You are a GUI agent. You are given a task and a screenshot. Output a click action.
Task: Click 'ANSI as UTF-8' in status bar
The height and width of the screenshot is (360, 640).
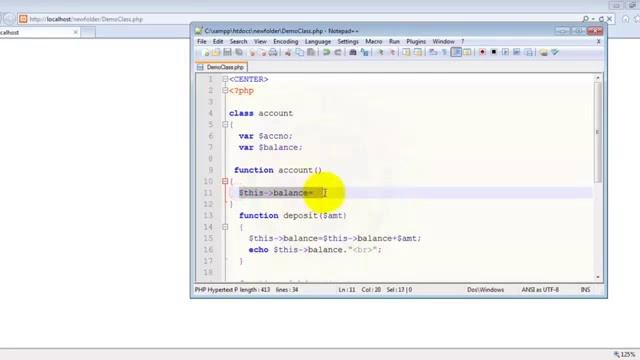point(540,290)
